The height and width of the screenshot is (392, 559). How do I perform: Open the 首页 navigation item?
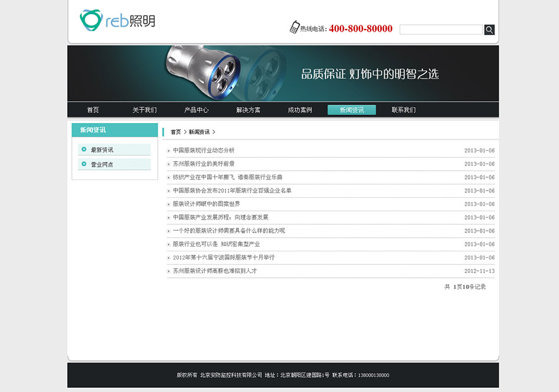coord(93,110)
